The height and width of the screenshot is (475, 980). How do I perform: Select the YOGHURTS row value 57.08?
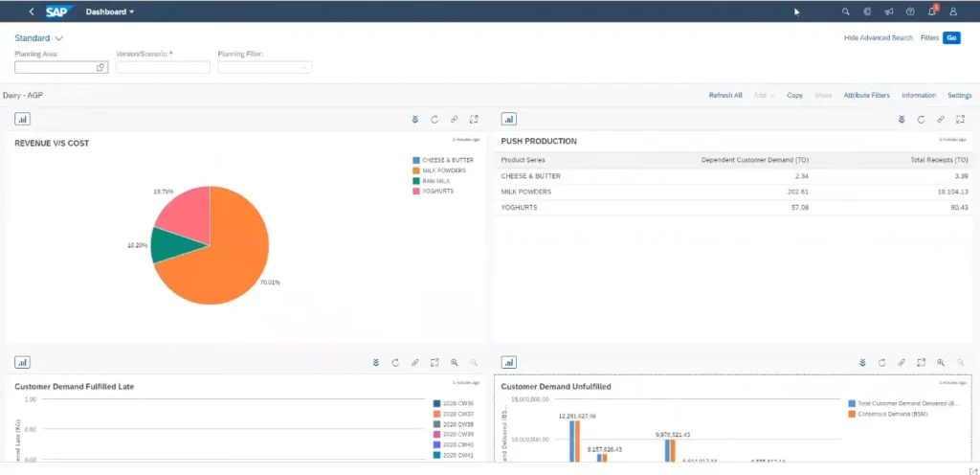tap(799, 208)
